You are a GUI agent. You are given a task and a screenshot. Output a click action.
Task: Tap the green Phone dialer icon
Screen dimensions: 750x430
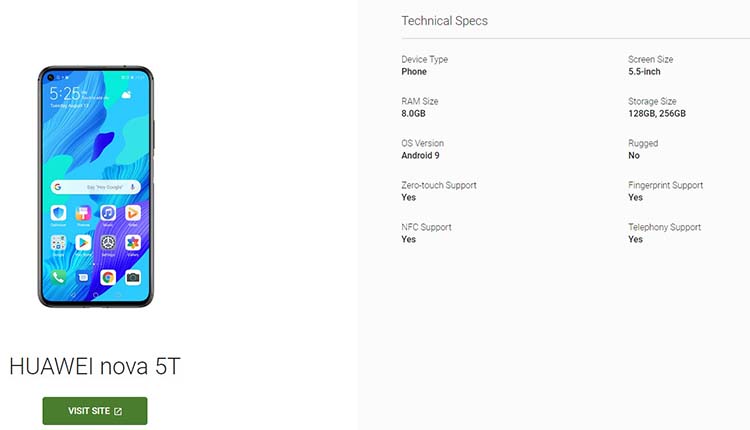(58, 277)
